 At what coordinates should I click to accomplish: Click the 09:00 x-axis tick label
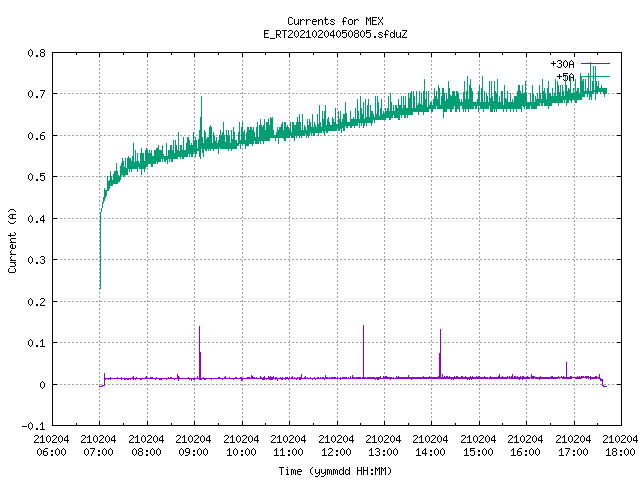193,452
